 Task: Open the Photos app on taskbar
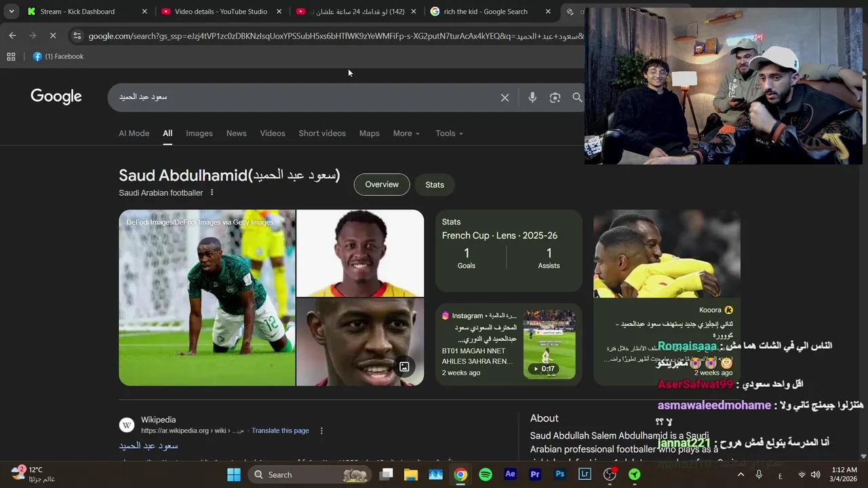tap(435, 474)
